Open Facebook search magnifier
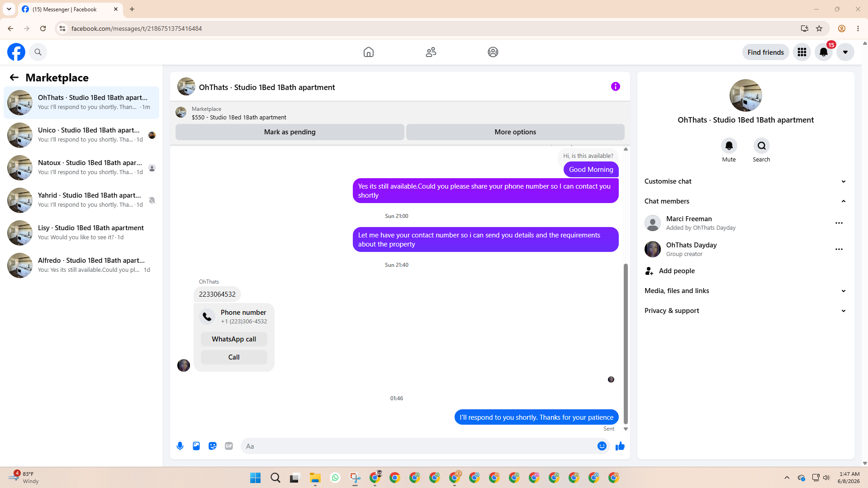The height and width of the screenshot is (488, 868). (38, 52)
